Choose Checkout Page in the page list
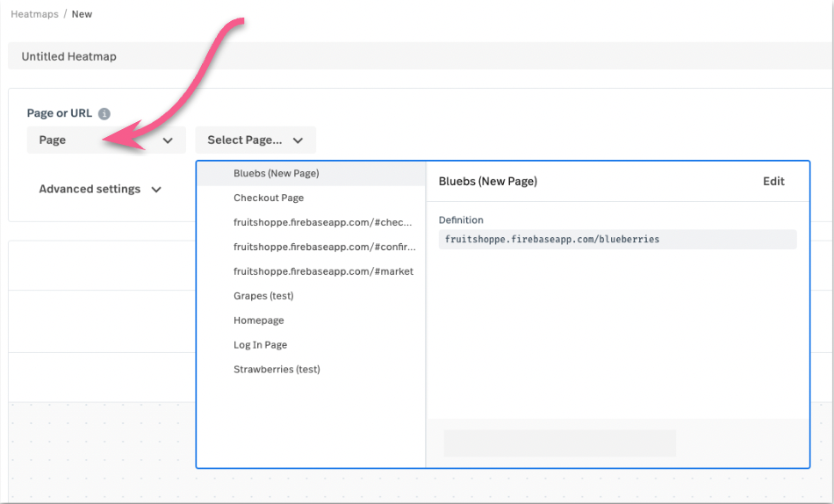Image resolution: width=834 pixels, height=504 pixels. click(268, 198)
